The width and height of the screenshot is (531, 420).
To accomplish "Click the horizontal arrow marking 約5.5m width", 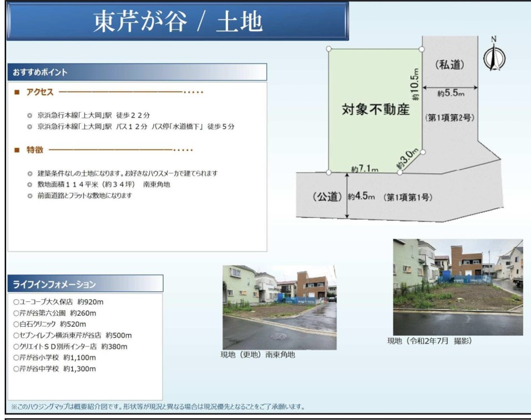I will pyautogui.click(x=450, y=87).
